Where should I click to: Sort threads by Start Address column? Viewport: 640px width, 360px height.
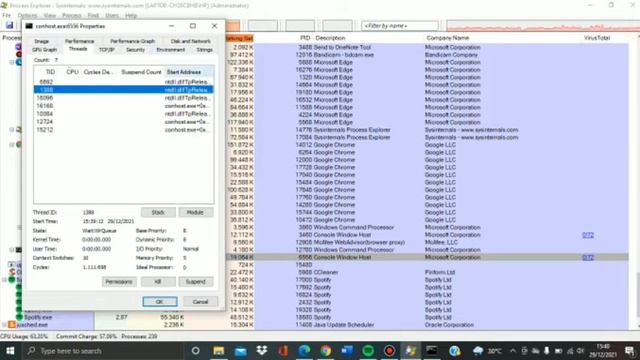point(189,72)
